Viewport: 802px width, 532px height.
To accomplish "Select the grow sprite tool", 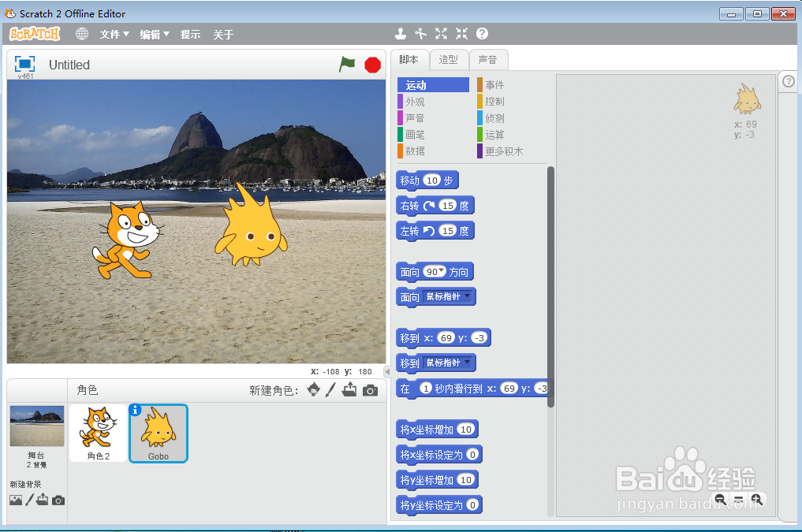I will coord(441,34).
